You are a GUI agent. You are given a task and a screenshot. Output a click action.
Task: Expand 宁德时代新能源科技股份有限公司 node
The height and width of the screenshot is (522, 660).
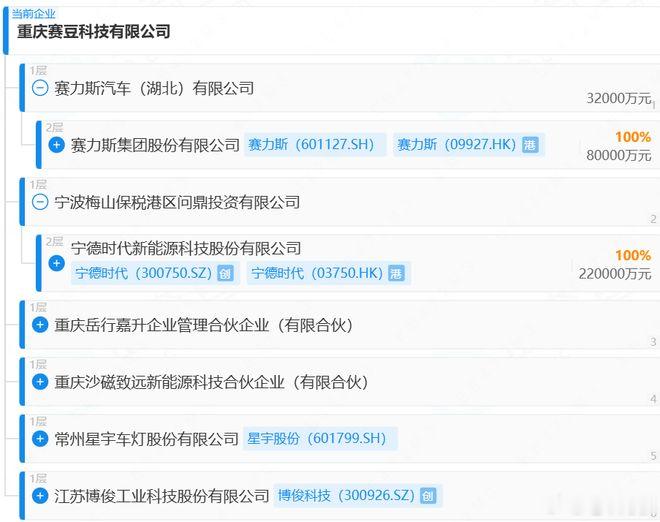(x=56, y=263)
